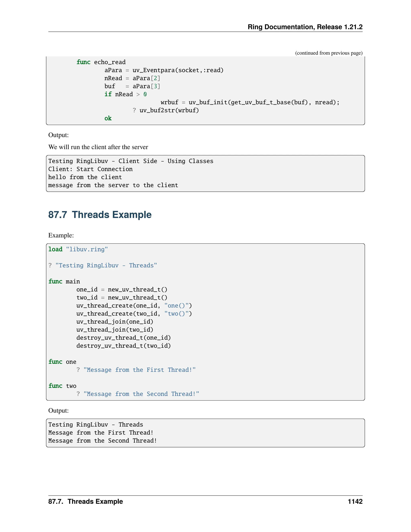Image resolution: width=411 pixels, height=532 pixels.
Task: Click the 'func main' definition line
Action: point(64,281)
